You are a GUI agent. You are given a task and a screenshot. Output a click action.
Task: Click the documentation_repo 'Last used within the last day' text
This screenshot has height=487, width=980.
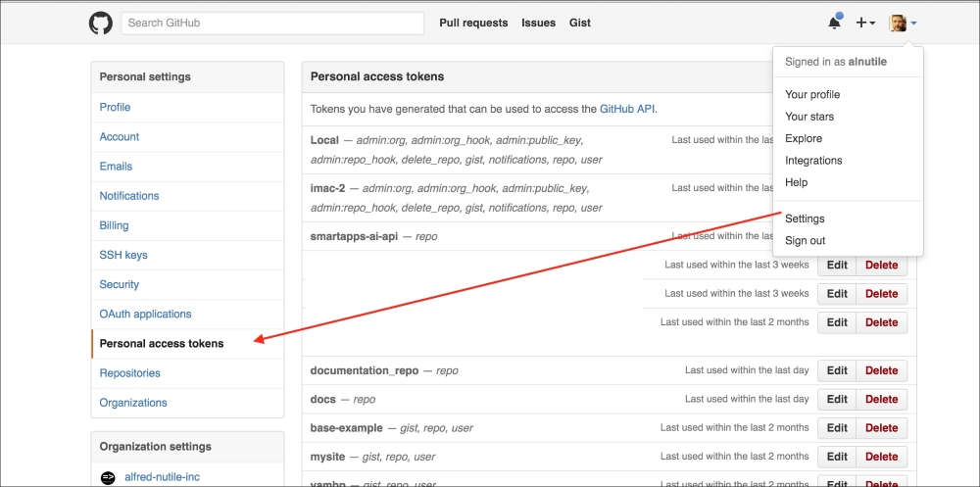pyautogui.click(x=747, y=370)
